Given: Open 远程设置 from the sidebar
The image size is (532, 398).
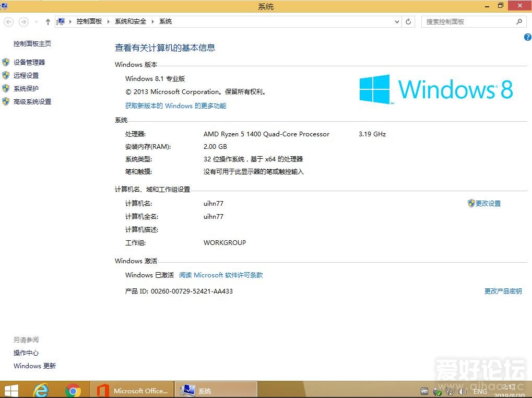Looking at the screenshot, I should 26,75.
